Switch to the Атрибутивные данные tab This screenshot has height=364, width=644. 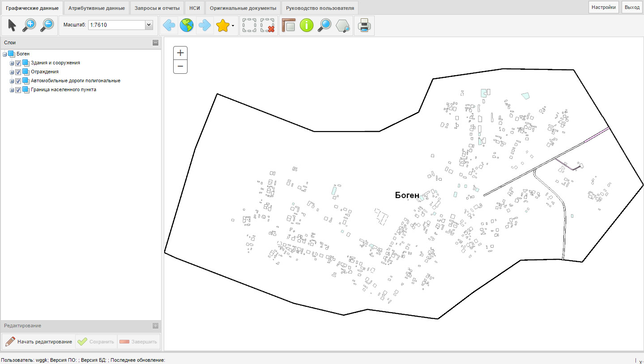[x=96, y=8]
